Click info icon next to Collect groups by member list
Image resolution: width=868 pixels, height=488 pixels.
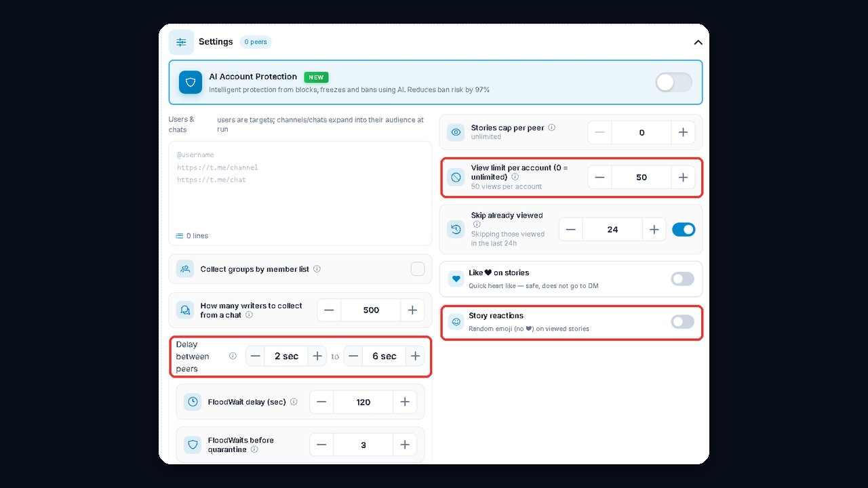point(317,269)
